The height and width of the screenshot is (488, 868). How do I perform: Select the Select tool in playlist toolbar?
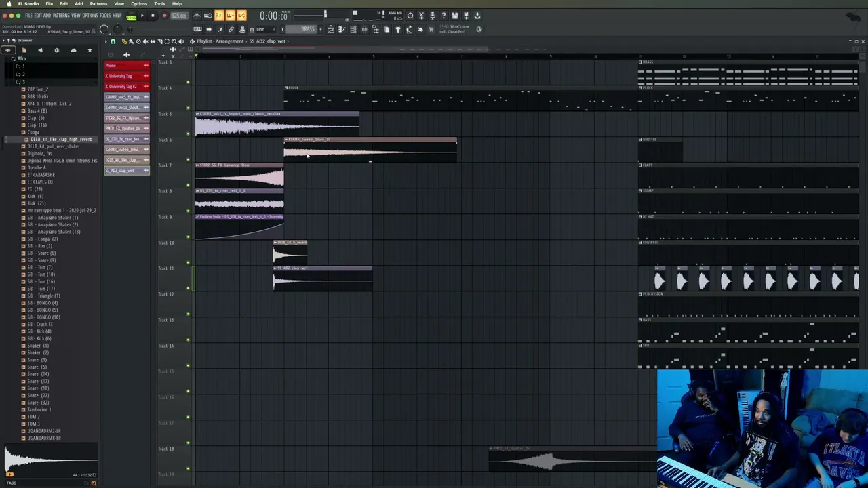[x=167, y=41]
